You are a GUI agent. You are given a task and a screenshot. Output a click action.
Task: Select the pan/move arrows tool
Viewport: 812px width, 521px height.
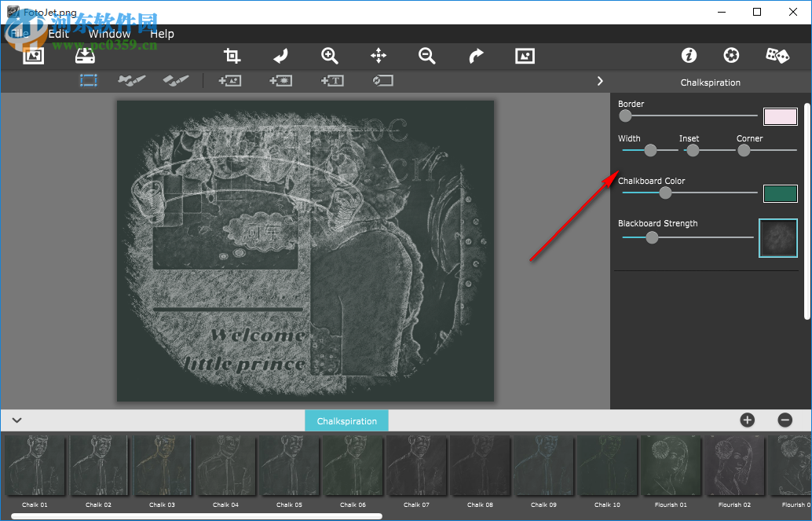pos(379,56)
